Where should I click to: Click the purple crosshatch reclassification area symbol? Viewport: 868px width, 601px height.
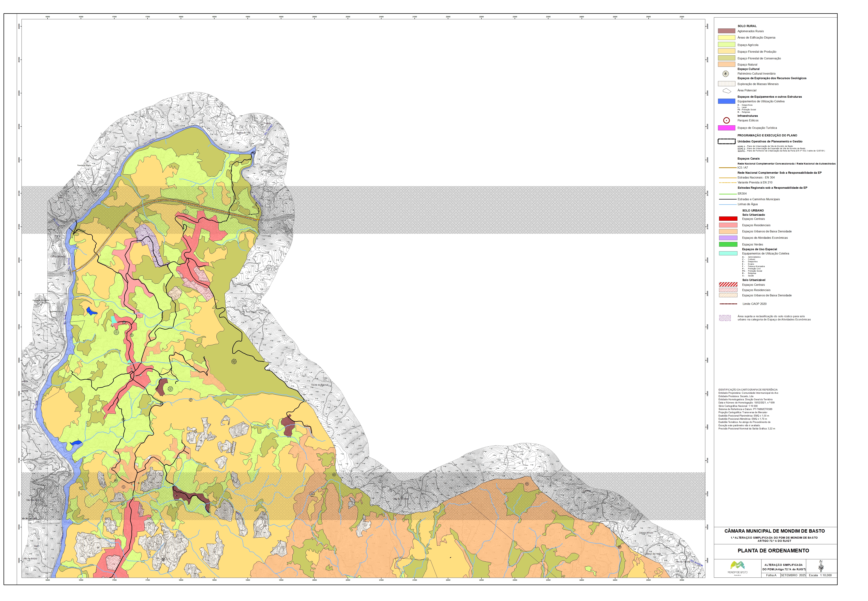point(725,318)
